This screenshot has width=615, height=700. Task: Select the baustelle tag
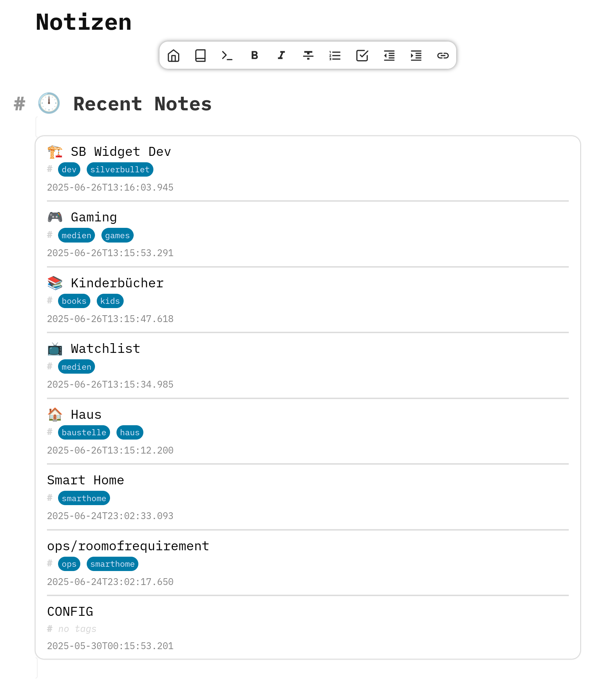coord(84,432)
